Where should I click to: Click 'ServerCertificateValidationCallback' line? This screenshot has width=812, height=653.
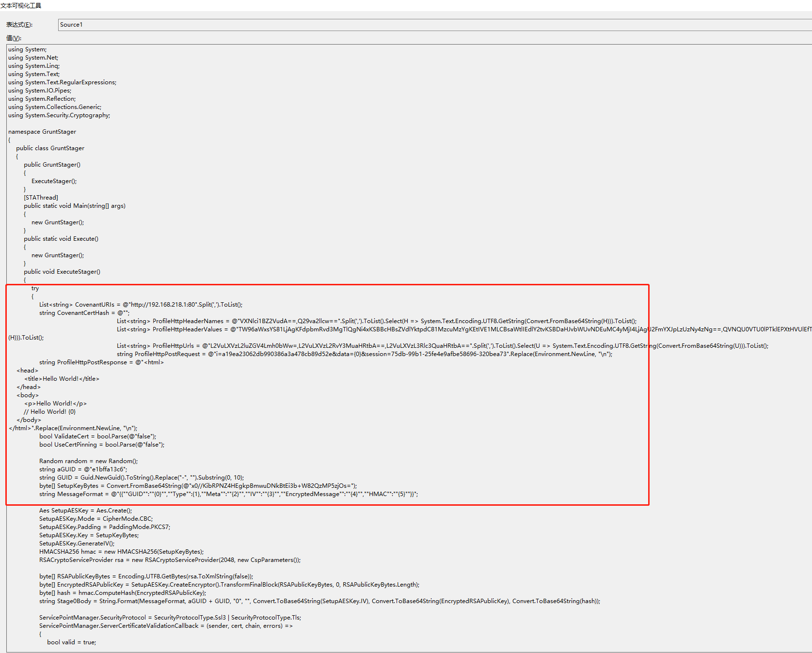tap(166, 626)
